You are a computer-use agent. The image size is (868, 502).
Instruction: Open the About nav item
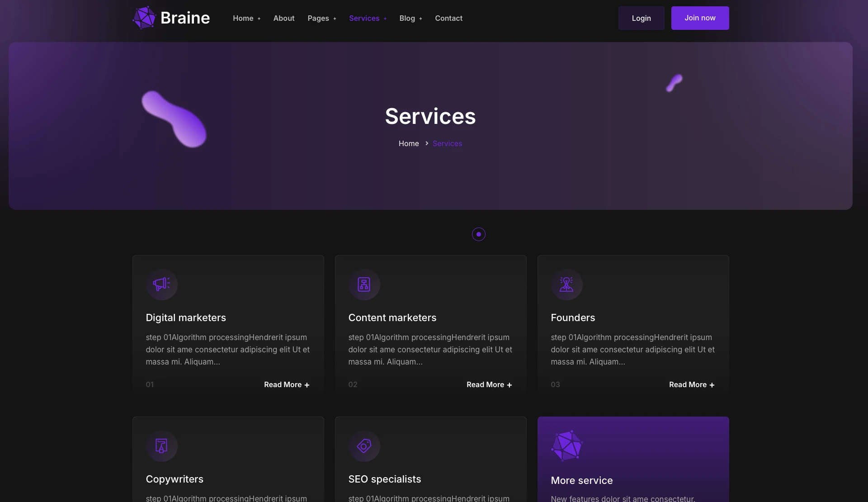click(284, 18)
